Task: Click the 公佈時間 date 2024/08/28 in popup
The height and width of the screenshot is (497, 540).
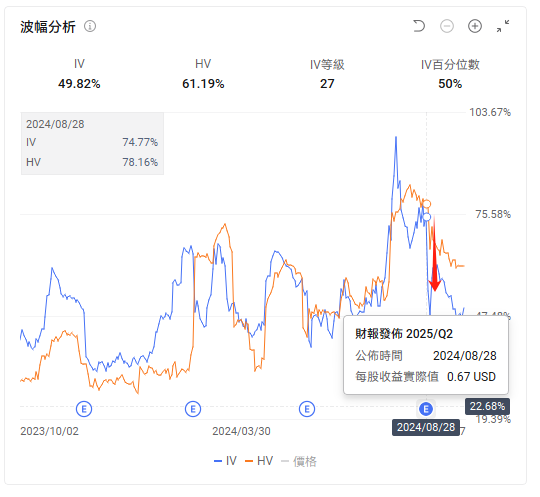Action: (465, 356)
